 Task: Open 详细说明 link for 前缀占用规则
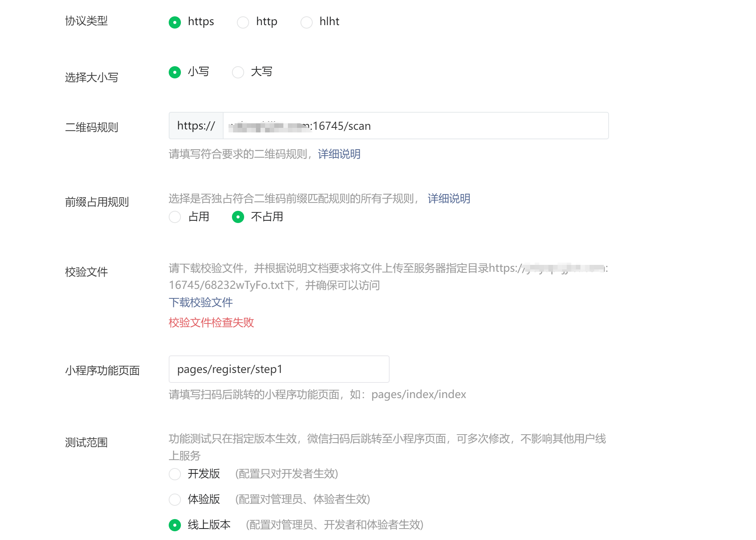pyautogui.click(x=449, y=199)
